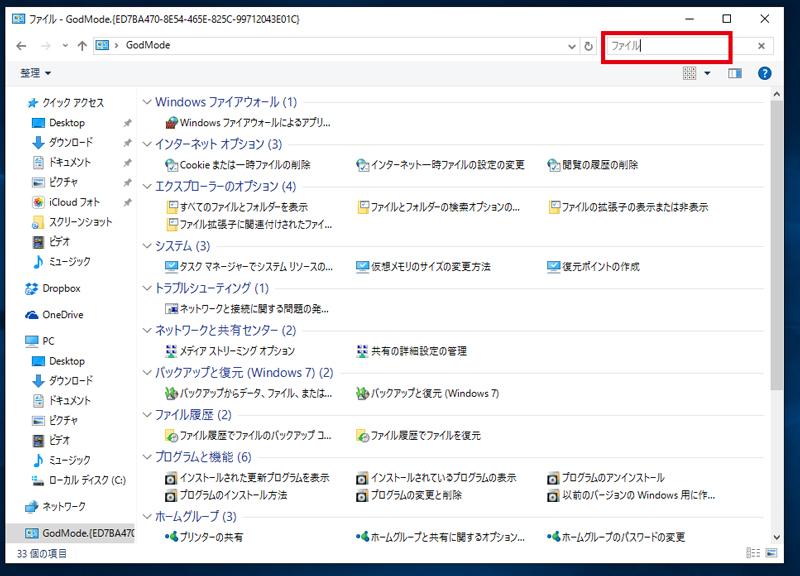
Task: Collapse the インターネット オプション group
Action: click(147, 144)
